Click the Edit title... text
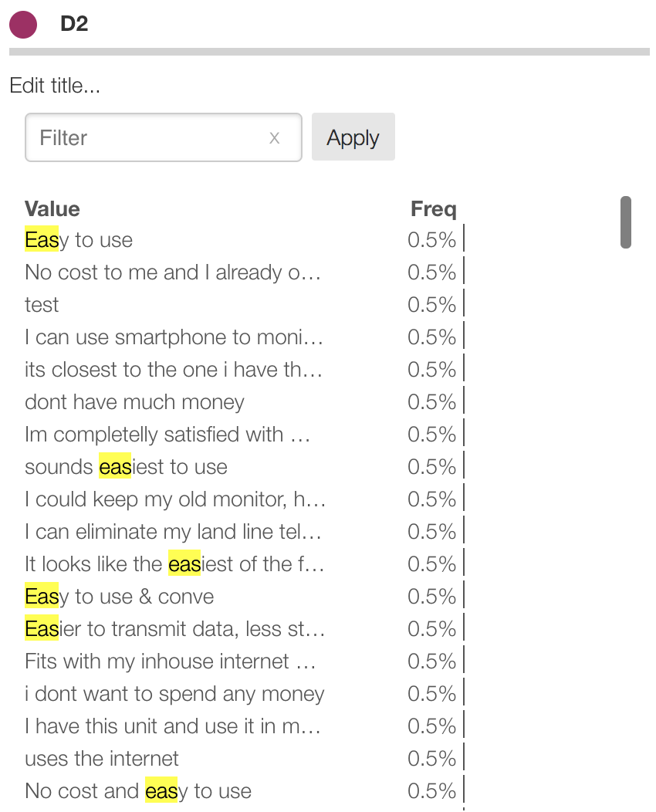This screenshot has width=656, height=812. (55, 86)
